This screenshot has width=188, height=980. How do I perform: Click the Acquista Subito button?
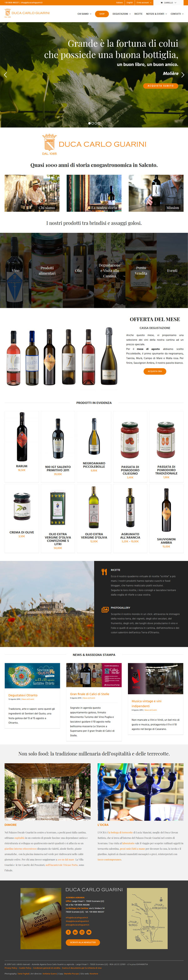coord(160,86)
